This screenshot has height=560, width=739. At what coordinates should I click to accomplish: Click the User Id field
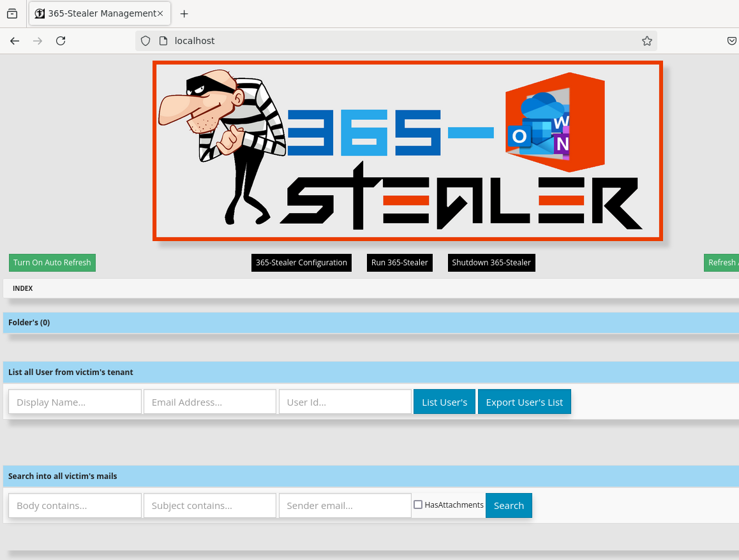[345, 402]
